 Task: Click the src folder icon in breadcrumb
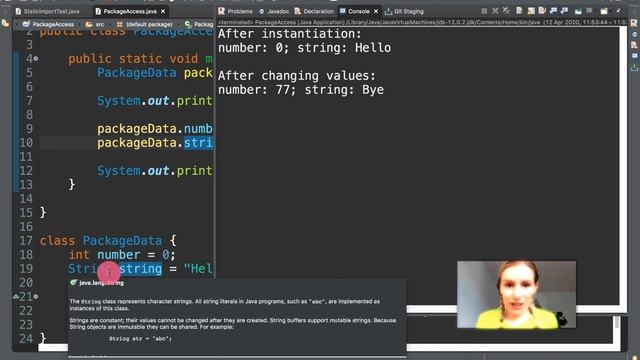(x=89, y=24)
